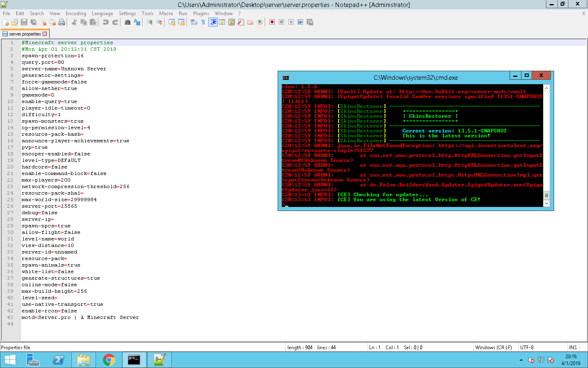Screen dimensions: 588x368
Task: Click on line 43 motd text
Action: [x=80, y=317]
